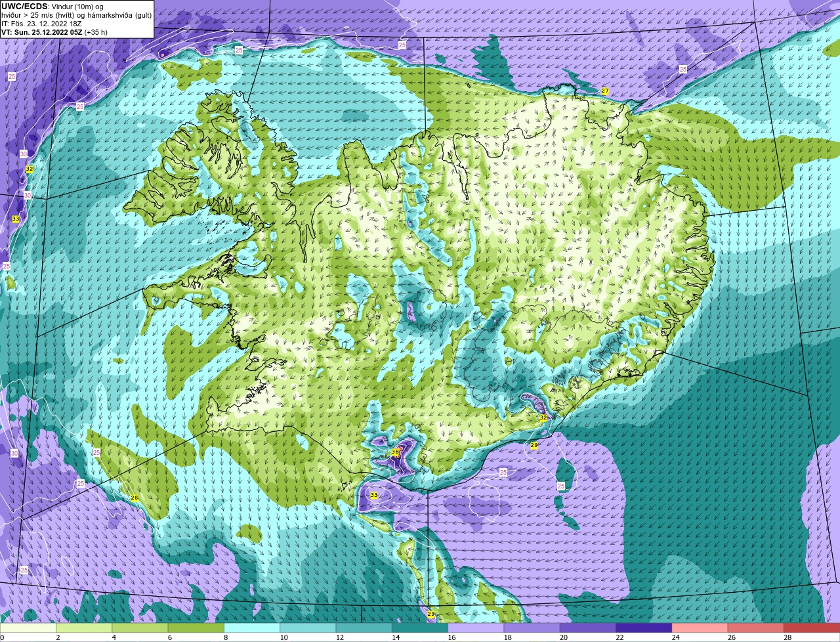Click the yellow "27" maximum gust marker
840x642 pixels.
tap(605, 91)
